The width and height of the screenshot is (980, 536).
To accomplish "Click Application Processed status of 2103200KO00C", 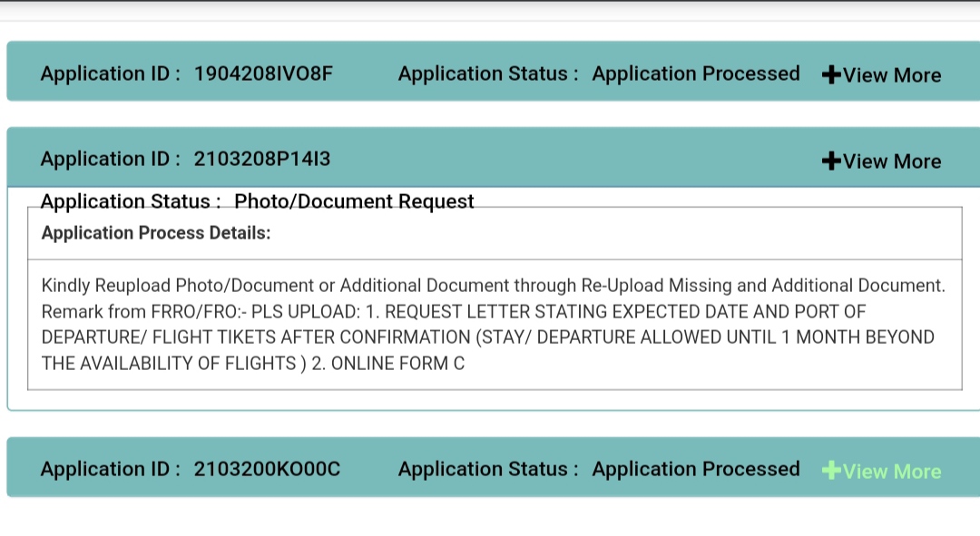I will 696,470.
